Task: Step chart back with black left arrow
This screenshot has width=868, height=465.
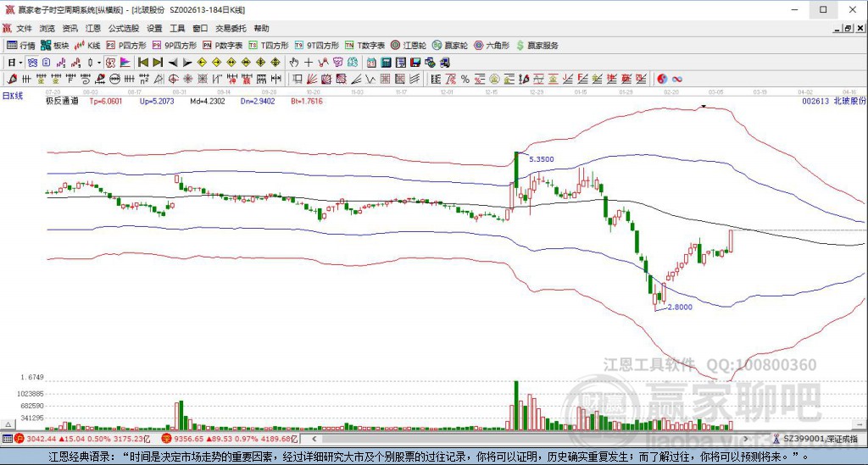Action: [x=173, y=62]
